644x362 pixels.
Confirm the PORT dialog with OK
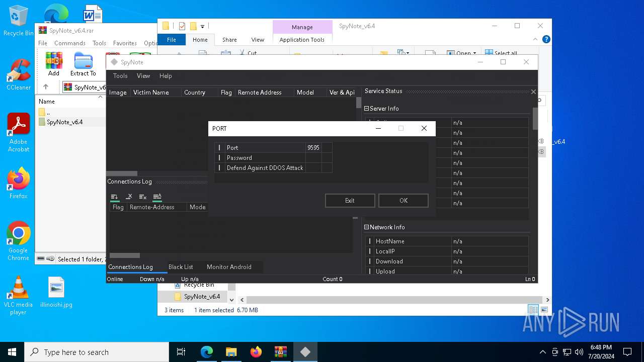pos(404,200)
